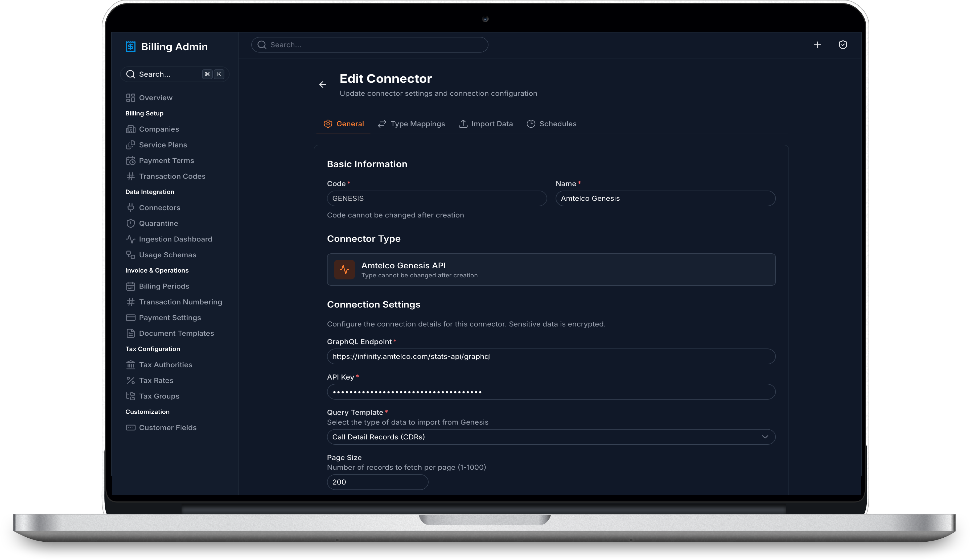Image resolution: width=970 pixels, height=560 pixels.
Task: Click the plus icon in top bar
Action: 817,45
